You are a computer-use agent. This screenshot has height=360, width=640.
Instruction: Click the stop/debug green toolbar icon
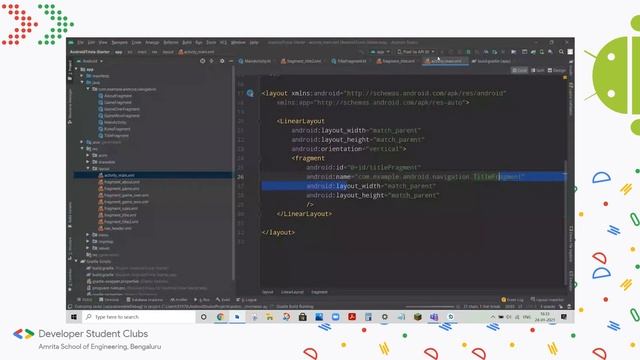(x=469, y=52)
